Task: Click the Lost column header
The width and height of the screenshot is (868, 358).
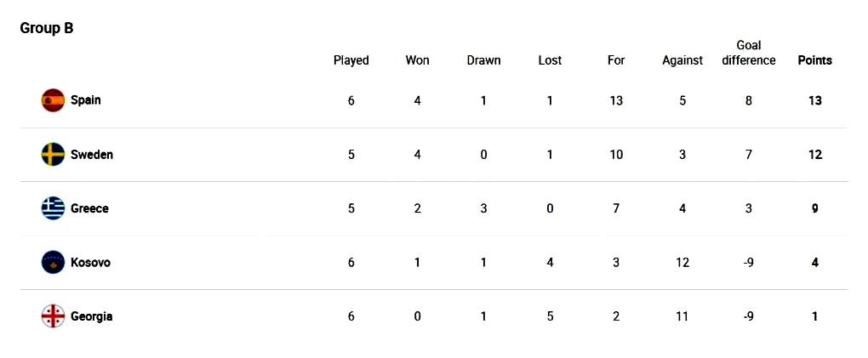Action: click(x=550, y=60)
